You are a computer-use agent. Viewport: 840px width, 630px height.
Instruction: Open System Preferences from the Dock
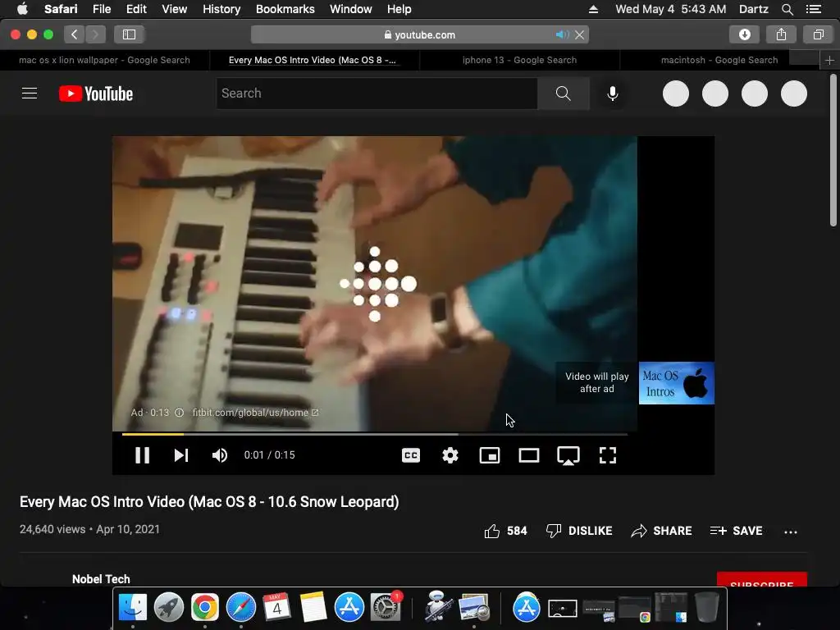pos(386,606)
